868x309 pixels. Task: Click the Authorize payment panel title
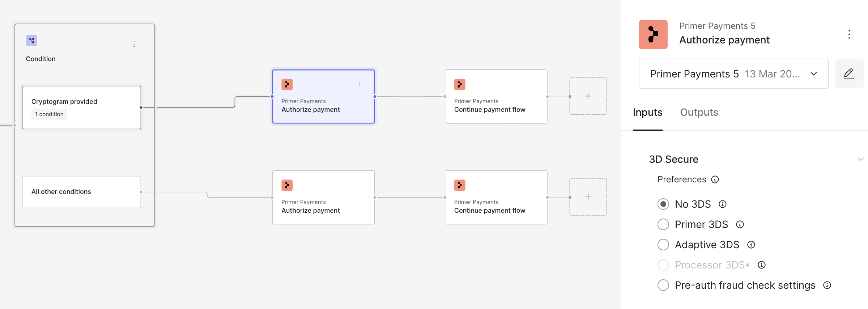(x=724, y=40)
